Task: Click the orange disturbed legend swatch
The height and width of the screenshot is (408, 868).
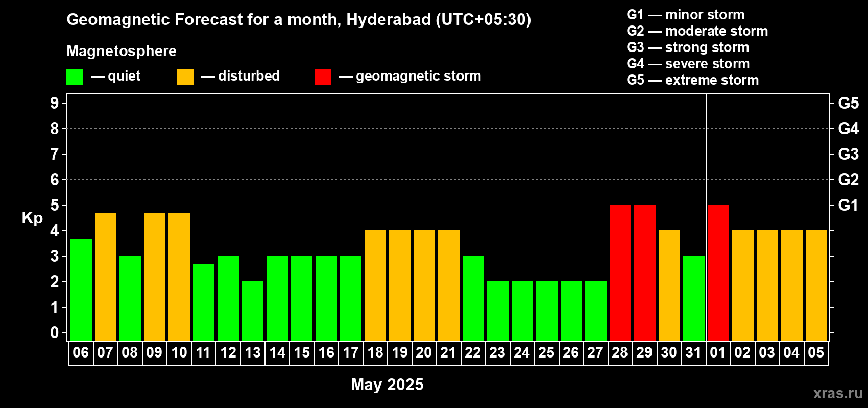Action: click(185, 77)
